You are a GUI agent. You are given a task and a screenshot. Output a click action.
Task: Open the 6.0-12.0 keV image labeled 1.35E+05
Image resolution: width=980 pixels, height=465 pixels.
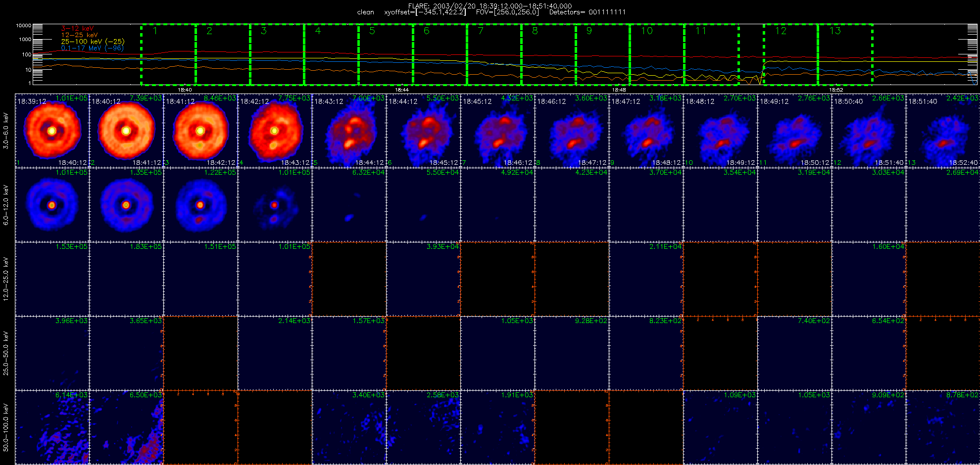(x=126, y=205)
